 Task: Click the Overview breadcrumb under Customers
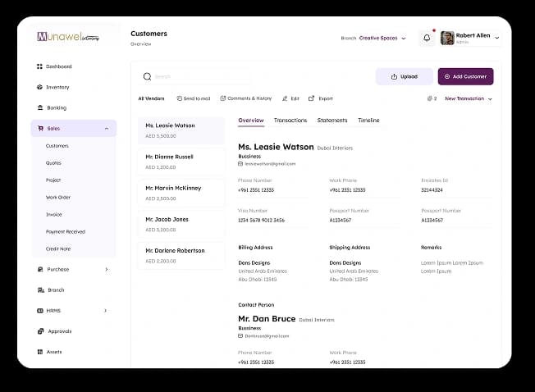coord(140,44)
